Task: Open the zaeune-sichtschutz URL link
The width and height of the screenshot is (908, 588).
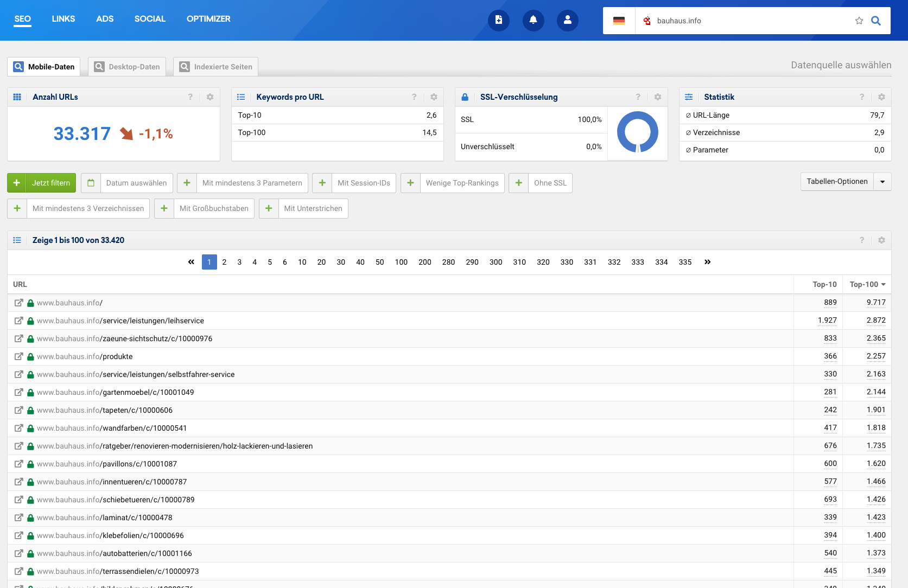Action: click(124, 338)
